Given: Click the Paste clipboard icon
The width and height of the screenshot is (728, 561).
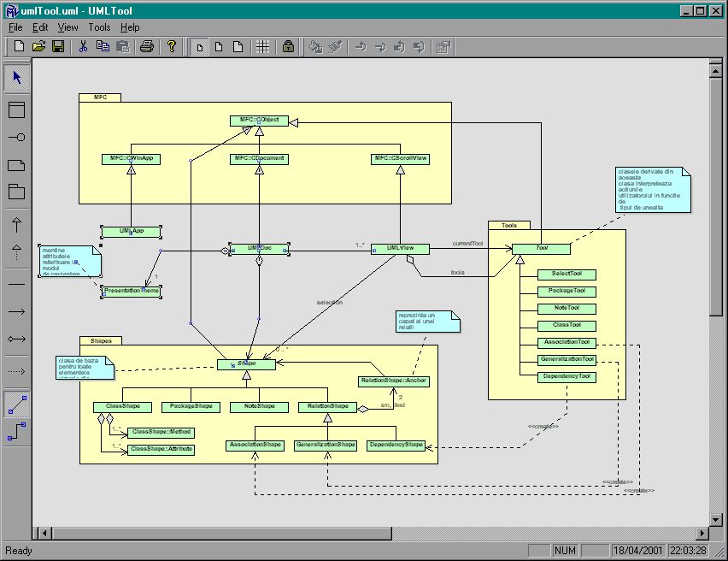Looking at the screenshot, I should 122,46.
